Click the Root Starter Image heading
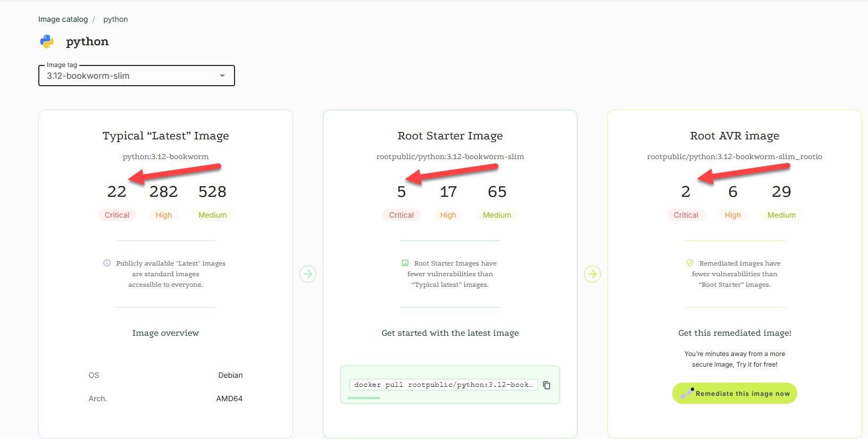The image size is (868, 439). 450,136
